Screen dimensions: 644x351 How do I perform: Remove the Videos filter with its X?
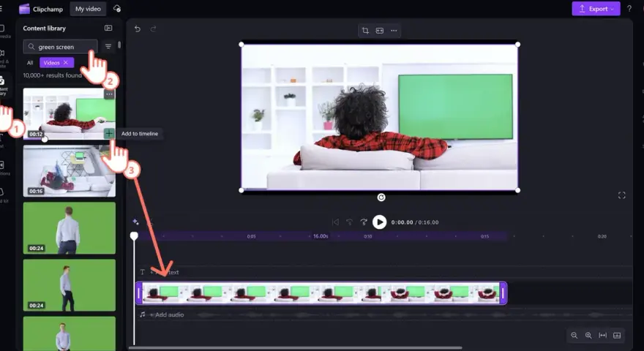(66, 63)
